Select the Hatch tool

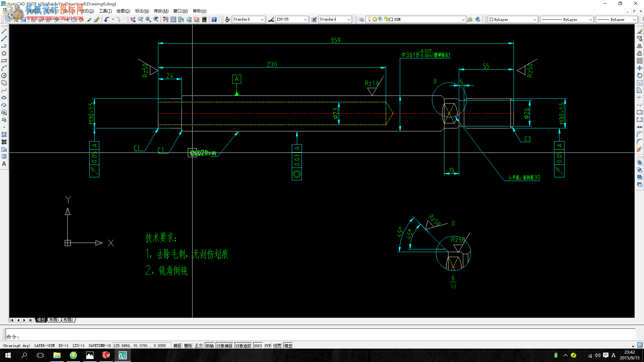pyautogui.click(x=4, y=134)
